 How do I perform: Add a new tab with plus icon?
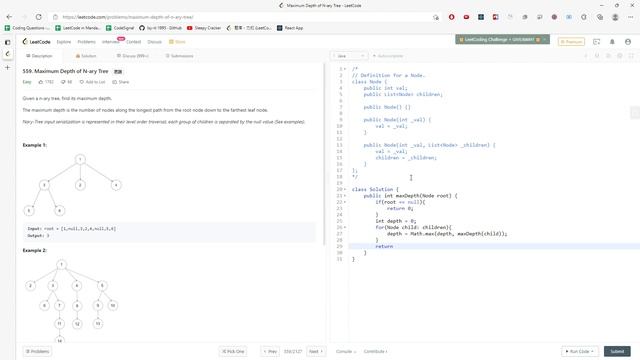(7, 67)
